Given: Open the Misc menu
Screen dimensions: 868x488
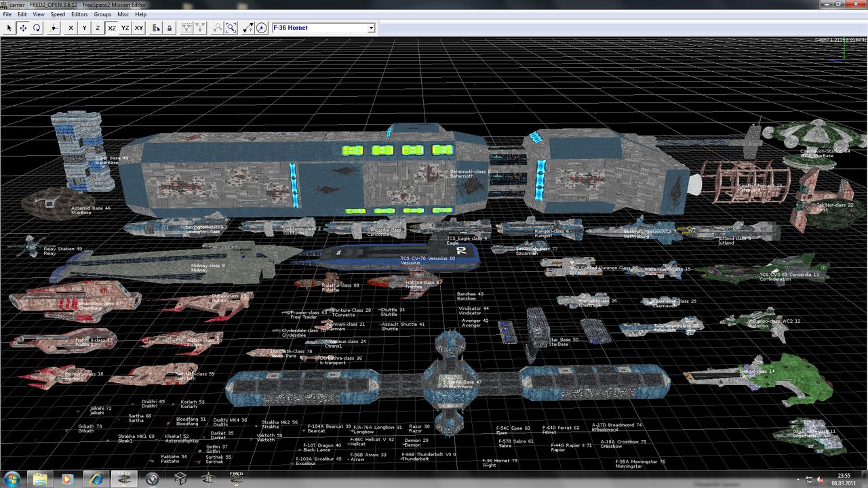Looking at the screenshot, I should click(123, 14).
